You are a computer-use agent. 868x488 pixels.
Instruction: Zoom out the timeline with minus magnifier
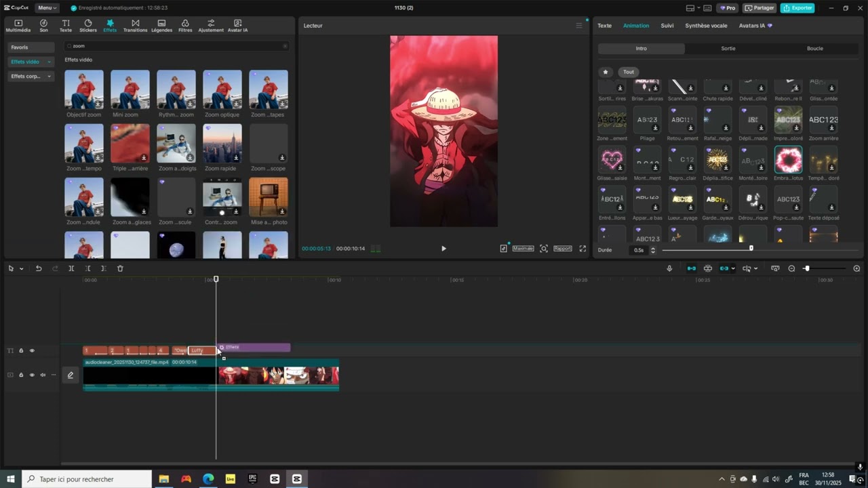click(791, 268)
